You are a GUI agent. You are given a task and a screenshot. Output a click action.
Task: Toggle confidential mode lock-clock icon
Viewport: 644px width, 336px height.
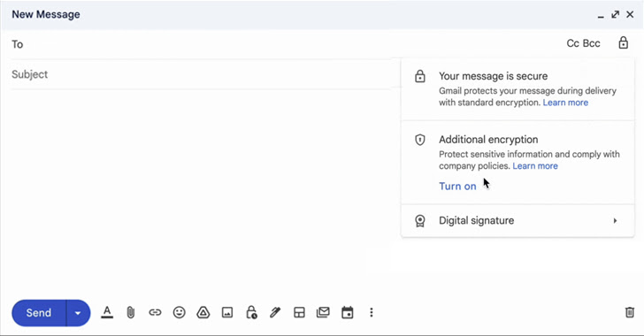click(251, 313)
